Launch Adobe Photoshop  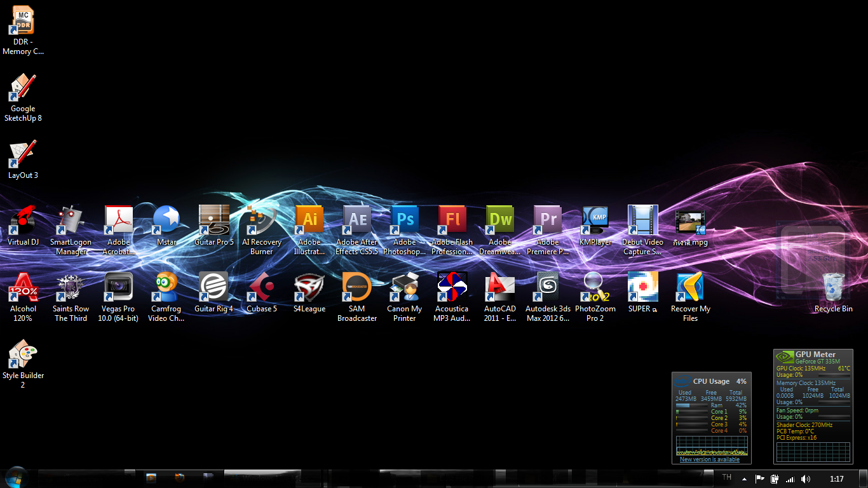pos(405,230)
